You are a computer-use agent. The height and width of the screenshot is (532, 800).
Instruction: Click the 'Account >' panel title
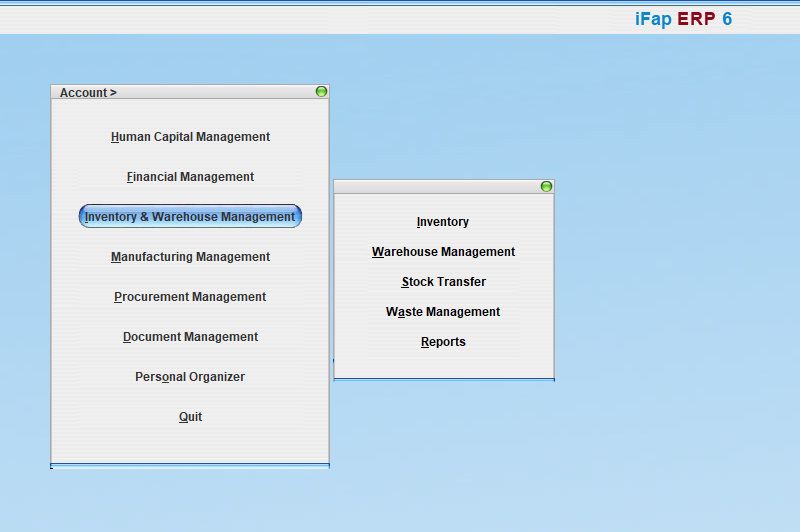(88, 93)
